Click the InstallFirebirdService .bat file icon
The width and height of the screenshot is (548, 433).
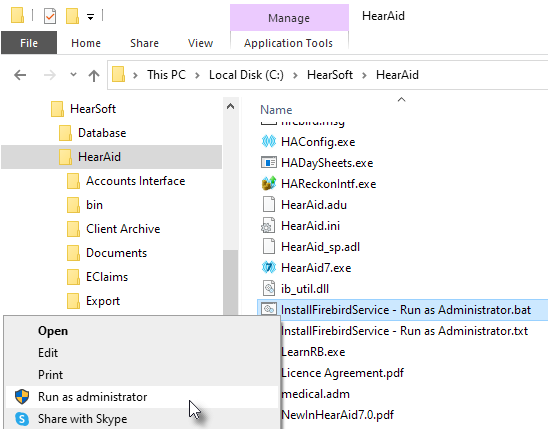coord(269,309)
